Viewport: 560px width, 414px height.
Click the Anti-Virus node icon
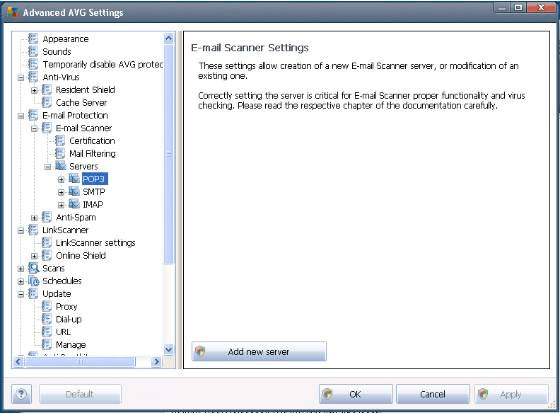(x=33, y=77)
